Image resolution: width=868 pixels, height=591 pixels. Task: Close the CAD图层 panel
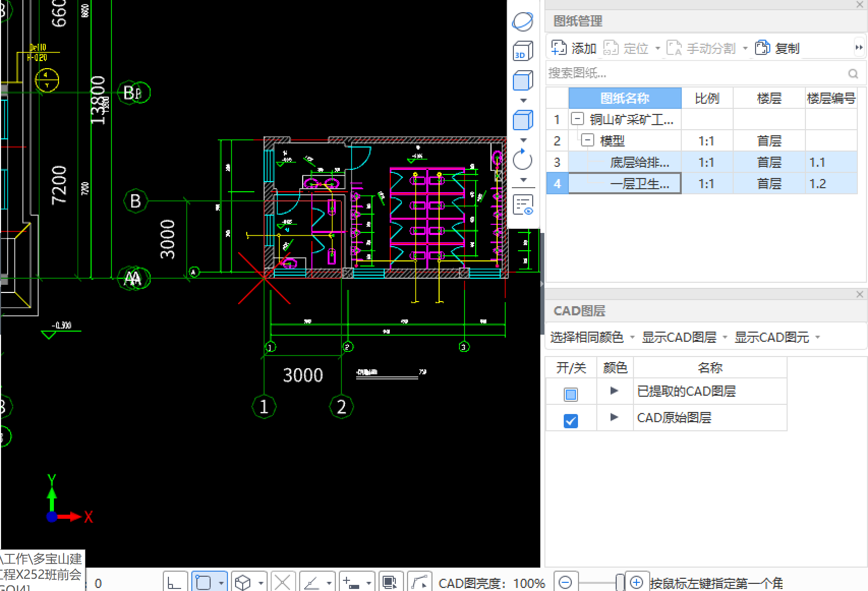860,294
